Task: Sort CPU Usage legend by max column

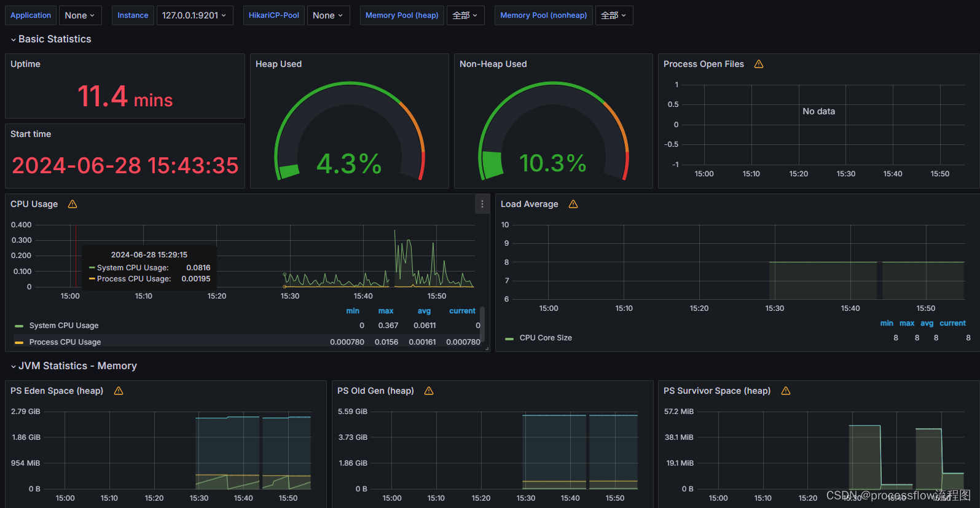Action: pos(386,311)
